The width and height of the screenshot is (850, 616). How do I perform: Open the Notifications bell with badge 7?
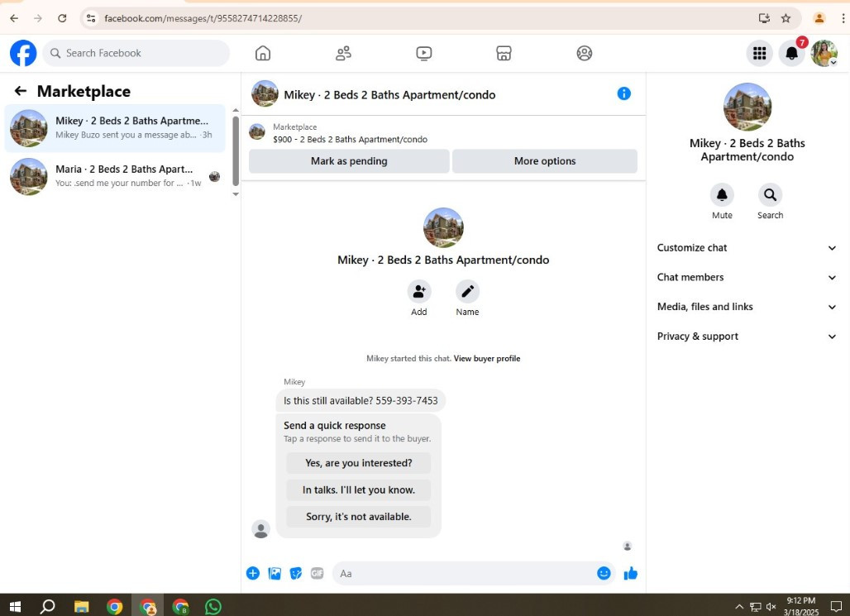[792, 53]
